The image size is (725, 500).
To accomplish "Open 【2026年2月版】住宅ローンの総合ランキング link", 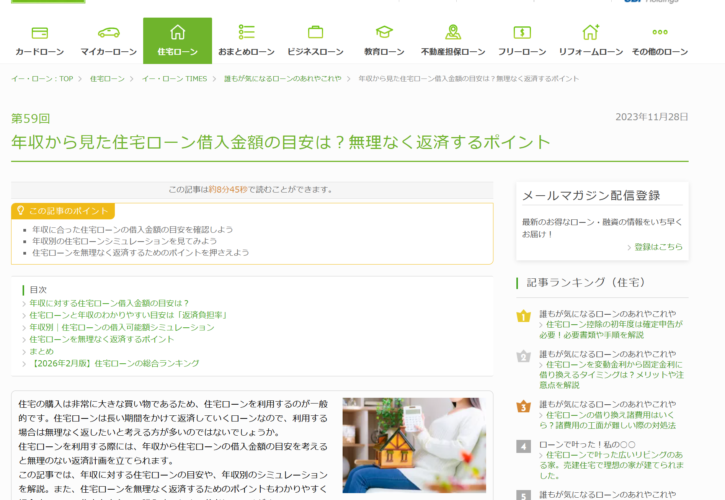I will pyautogui.click(x=115, y=363).
